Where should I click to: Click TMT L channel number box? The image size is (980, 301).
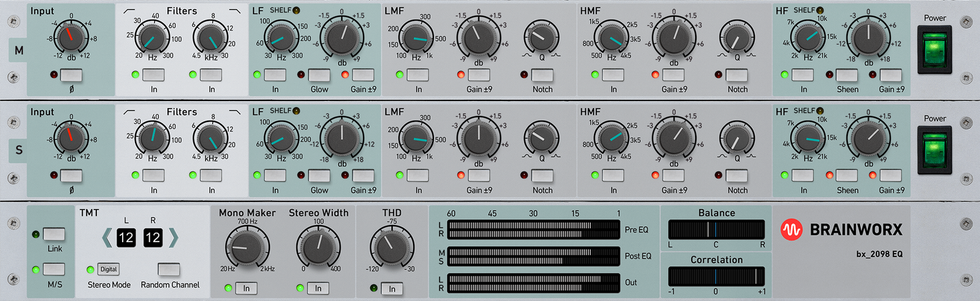[x=127, y=238]
